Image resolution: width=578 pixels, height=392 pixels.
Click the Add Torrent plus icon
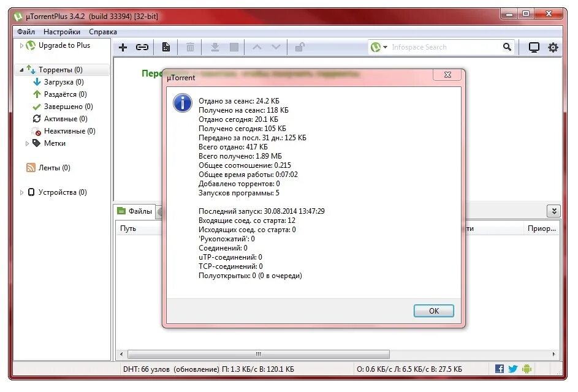(123, 47)
